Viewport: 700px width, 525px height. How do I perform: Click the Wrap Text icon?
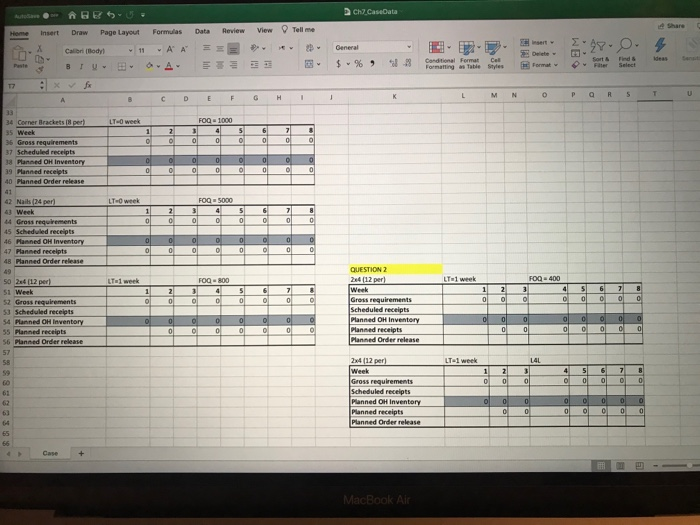point(309,48)
